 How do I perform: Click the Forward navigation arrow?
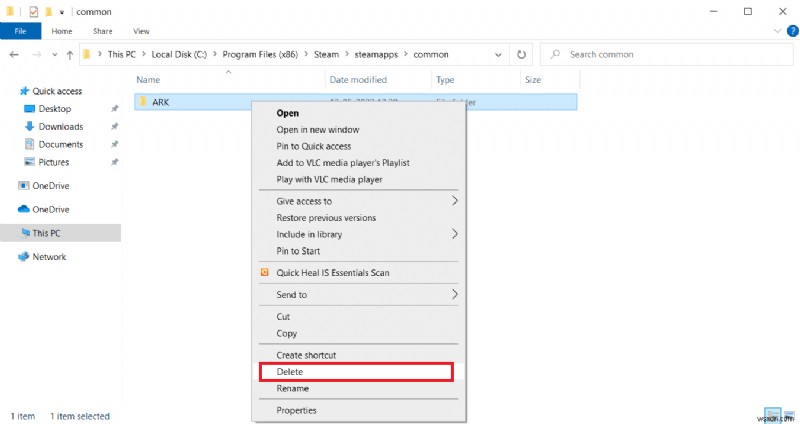(37, 55)
